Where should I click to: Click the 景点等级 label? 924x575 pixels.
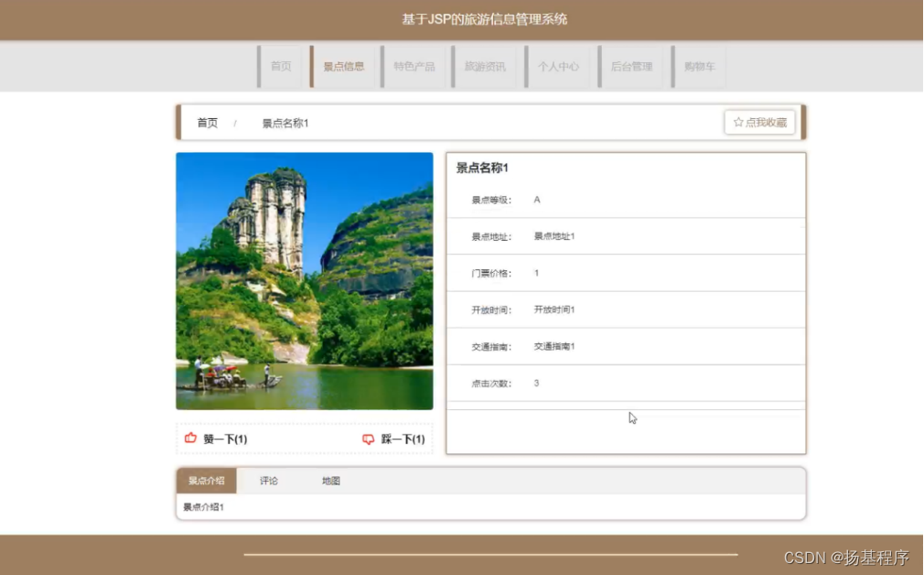[491, 201]
